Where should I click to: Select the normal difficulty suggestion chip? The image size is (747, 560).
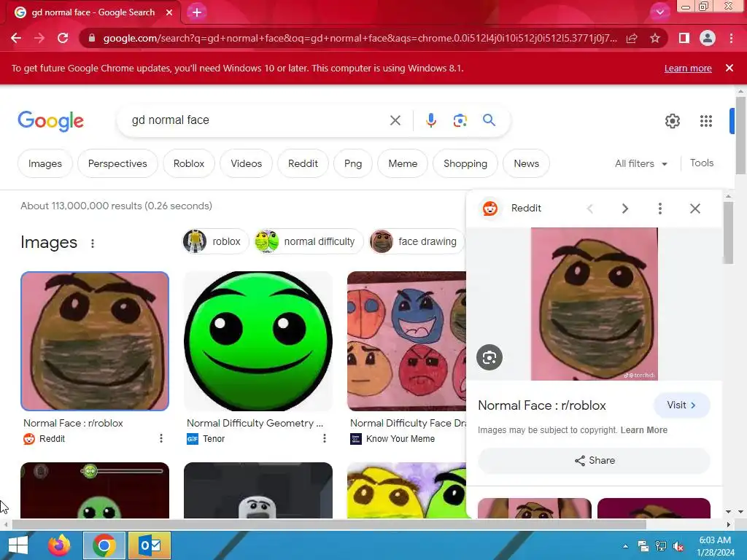(309, 241)
